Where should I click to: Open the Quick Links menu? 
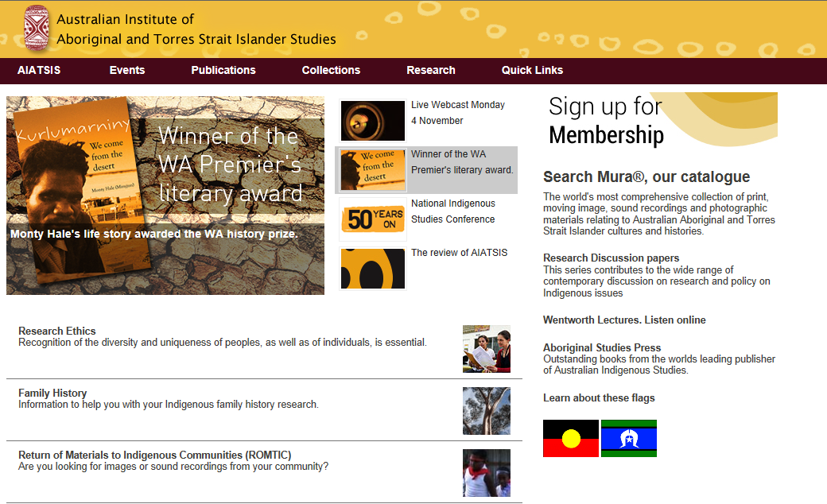click(x=532, y=70)
